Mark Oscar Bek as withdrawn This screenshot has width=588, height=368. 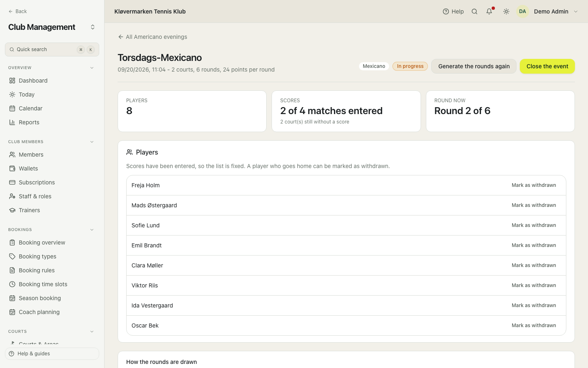[x=534, y=325]
